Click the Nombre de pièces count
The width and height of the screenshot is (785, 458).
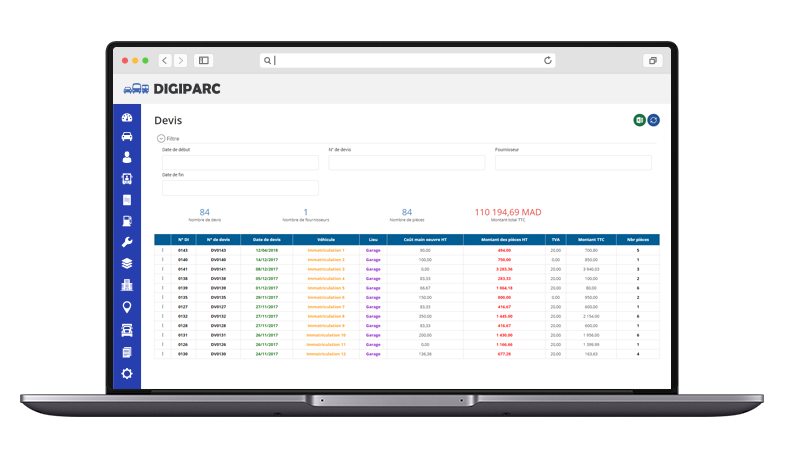[407, 212]
